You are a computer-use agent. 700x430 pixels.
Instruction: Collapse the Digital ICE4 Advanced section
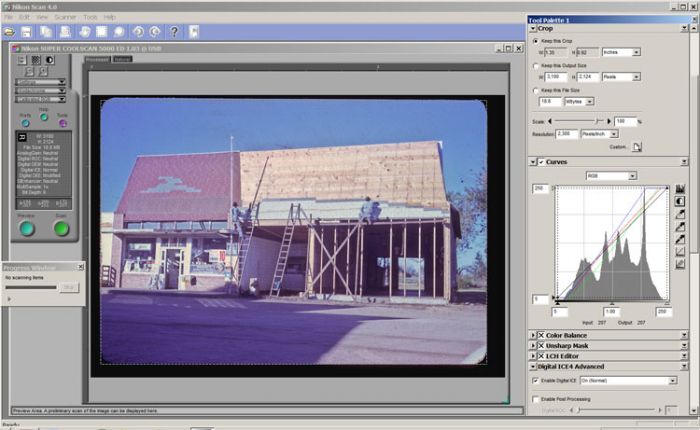click(533, 367)
